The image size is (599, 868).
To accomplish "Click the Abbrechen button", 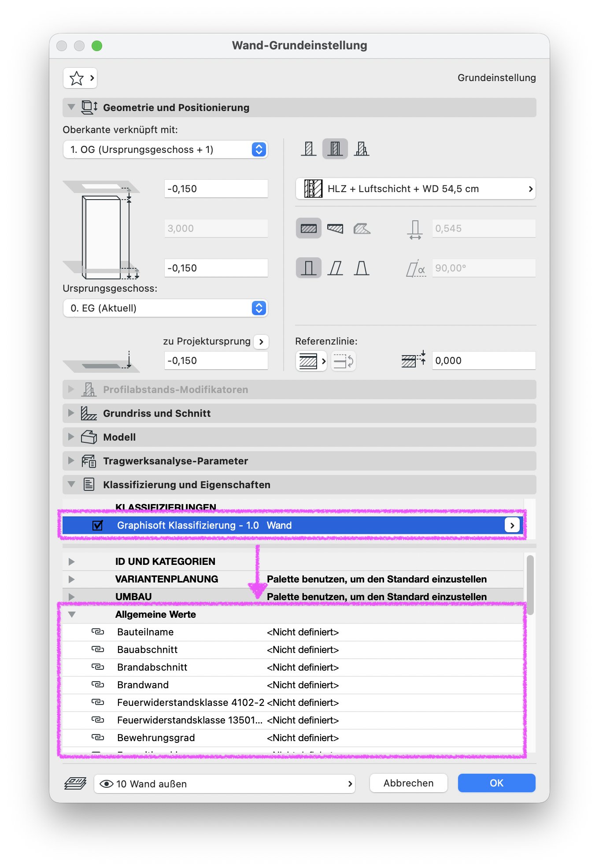I will tap(409, 783).
